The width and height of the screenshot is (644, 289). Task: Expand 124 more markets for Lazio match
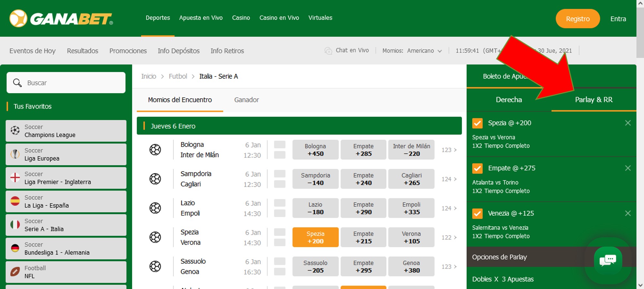[x=449, y=208]
